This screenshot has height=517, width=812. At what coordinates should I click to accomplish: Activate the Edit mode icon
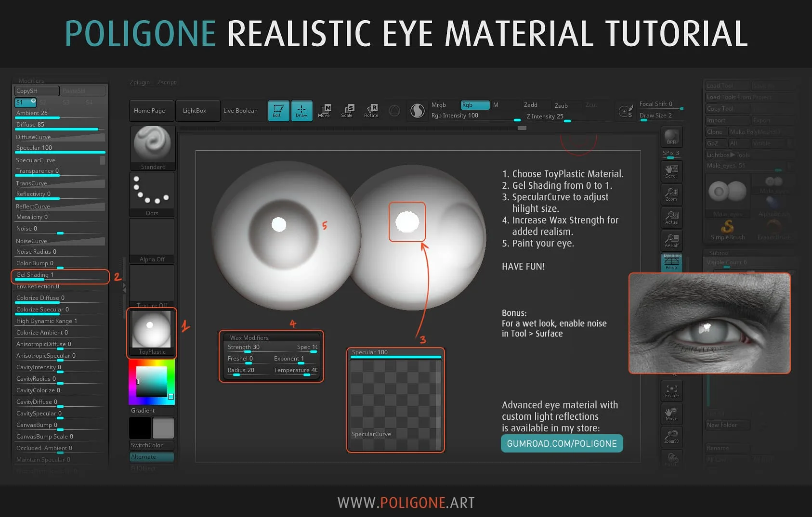point(278,111)
